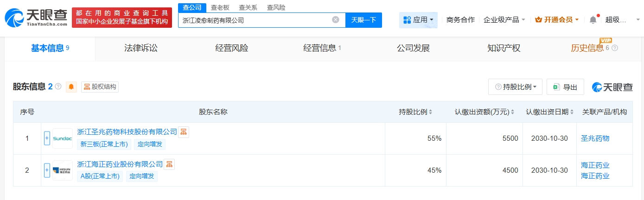The height and width of the screenshot is (200, 644).
Task: Sort by 认缴出资额 column header
Action: 485,112
